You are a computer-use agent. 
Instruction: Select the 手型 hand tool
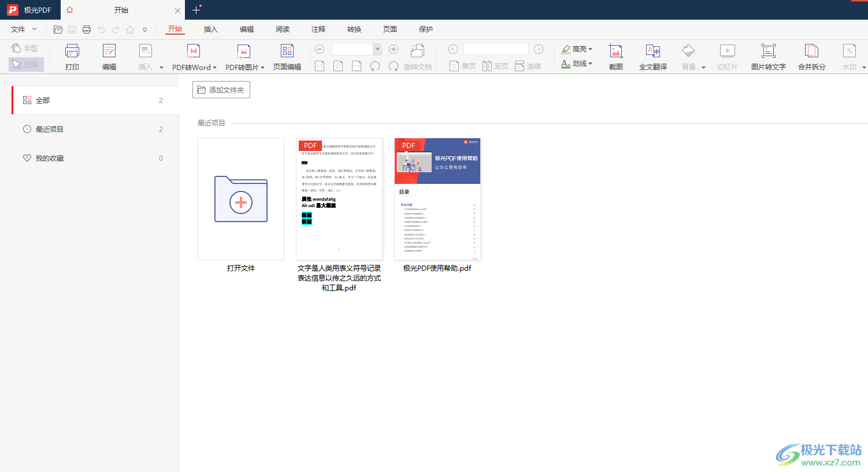click(25, 49)
